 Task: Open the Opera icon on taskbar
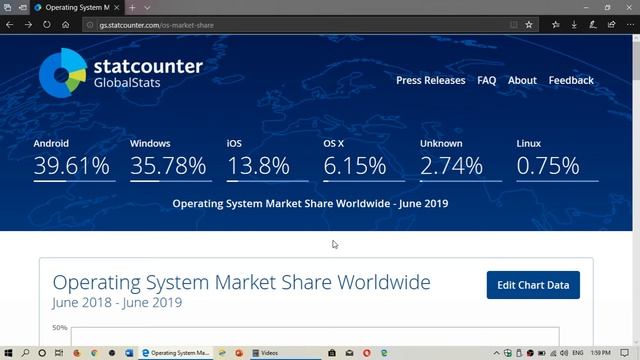tap(367, 353)
